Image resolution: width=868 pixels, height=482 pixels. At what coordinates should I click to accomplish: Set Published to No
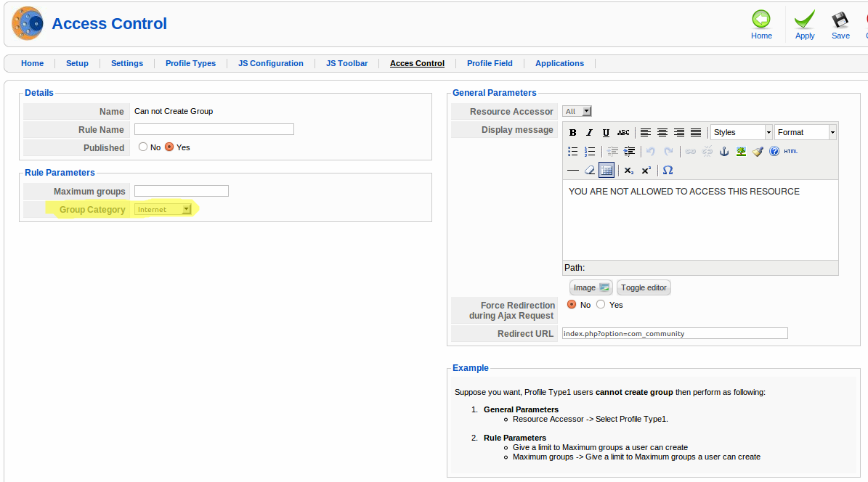[143, 147]
